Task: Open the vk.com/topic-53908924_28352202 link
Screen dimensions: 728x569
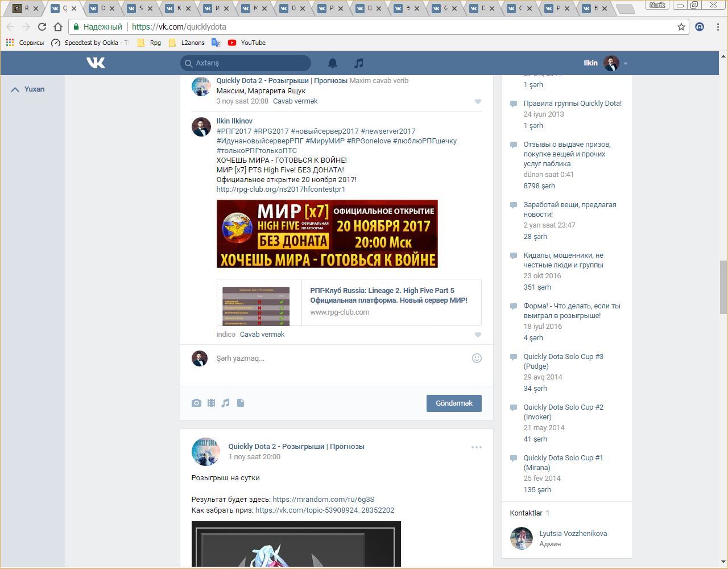Action: 325,510
